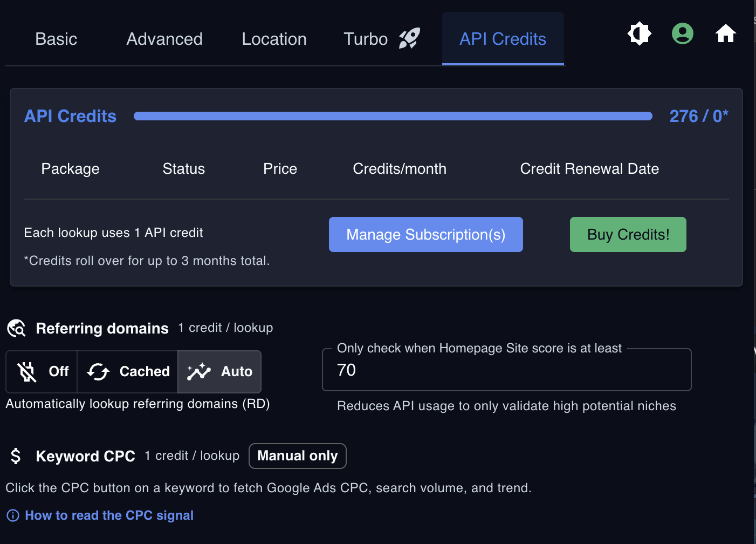This screenshot has width=756, height=544.
Task: Open the green user account icon
Action: point(683,33)
